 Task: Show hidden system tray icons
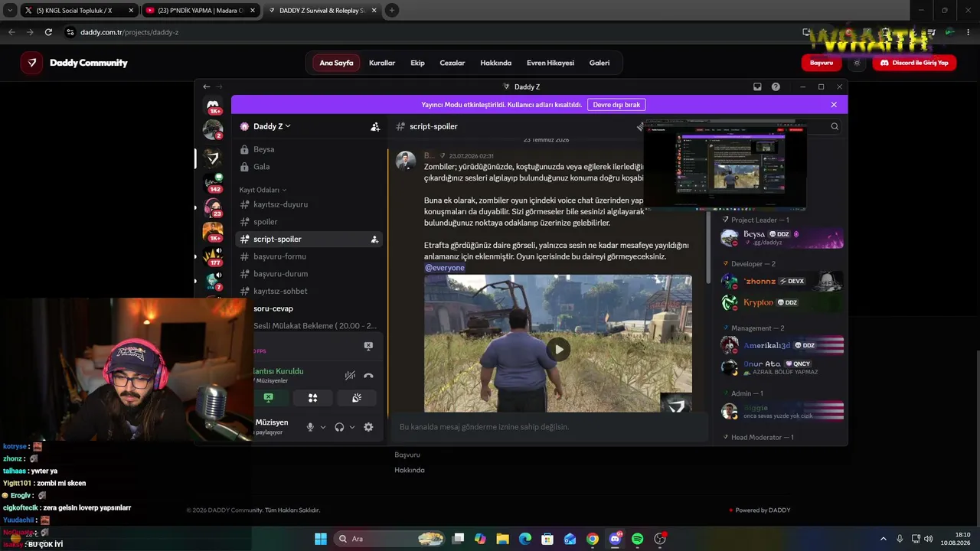pyautogui.click(x=884, y=539)
